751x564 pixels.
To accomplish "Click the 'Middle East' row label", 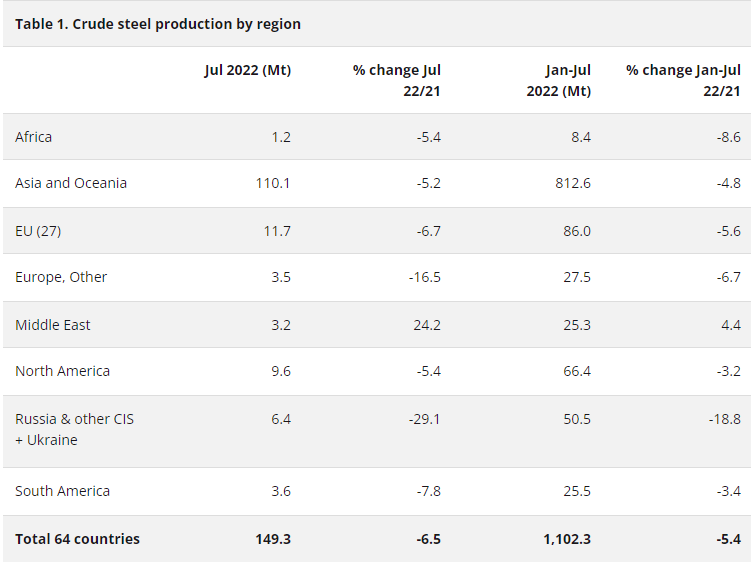I will (53, 325).
